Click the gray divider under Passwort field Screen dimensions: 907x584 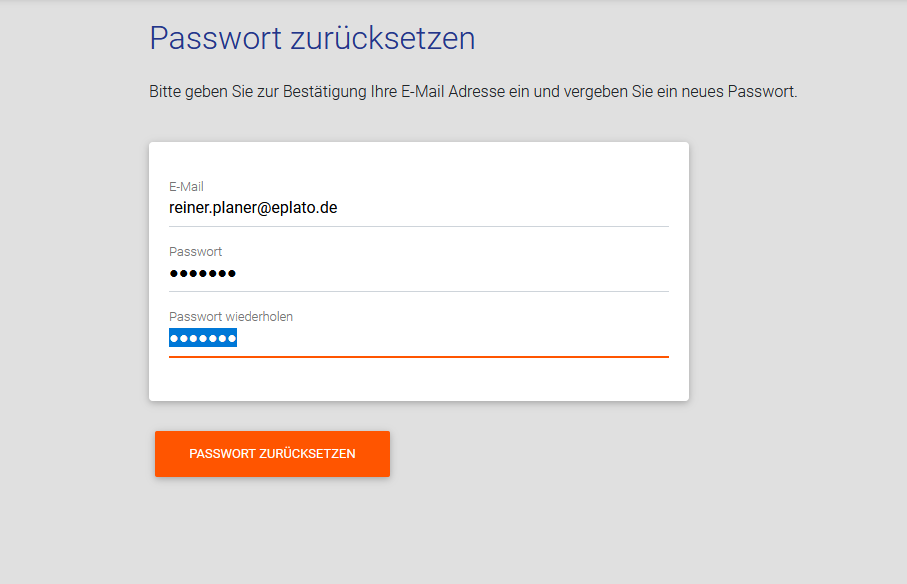click(x=418, y=291)
